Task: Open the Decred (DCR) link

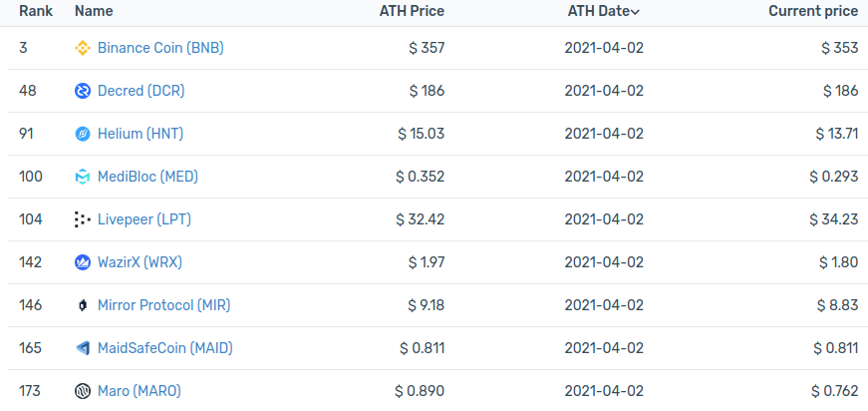Action: click(x=142, y=91)
